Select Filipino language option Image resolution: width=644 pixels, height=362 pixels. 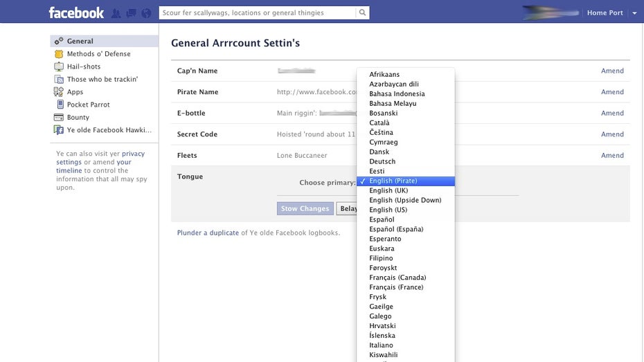(x=406, y=258)
